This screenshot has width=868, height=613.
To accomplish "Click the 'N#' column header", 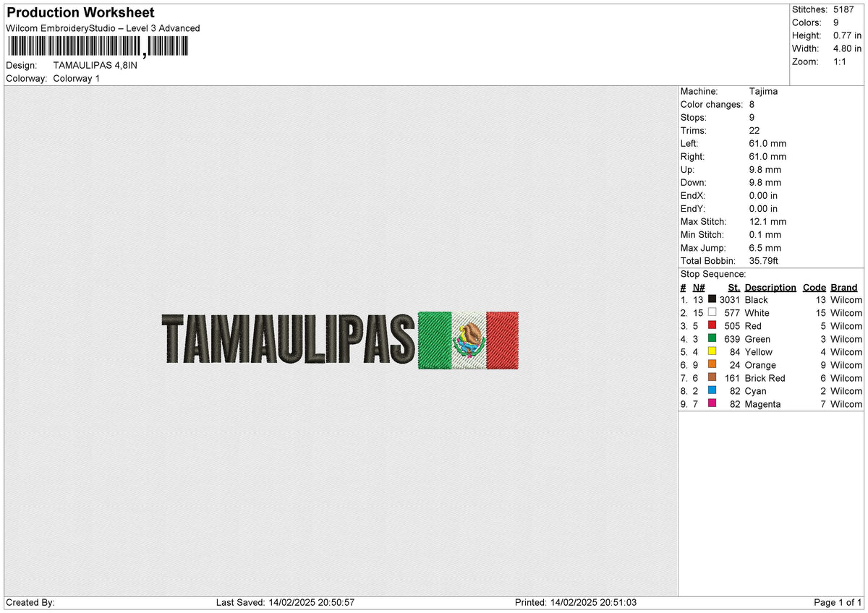I will 698,287.
